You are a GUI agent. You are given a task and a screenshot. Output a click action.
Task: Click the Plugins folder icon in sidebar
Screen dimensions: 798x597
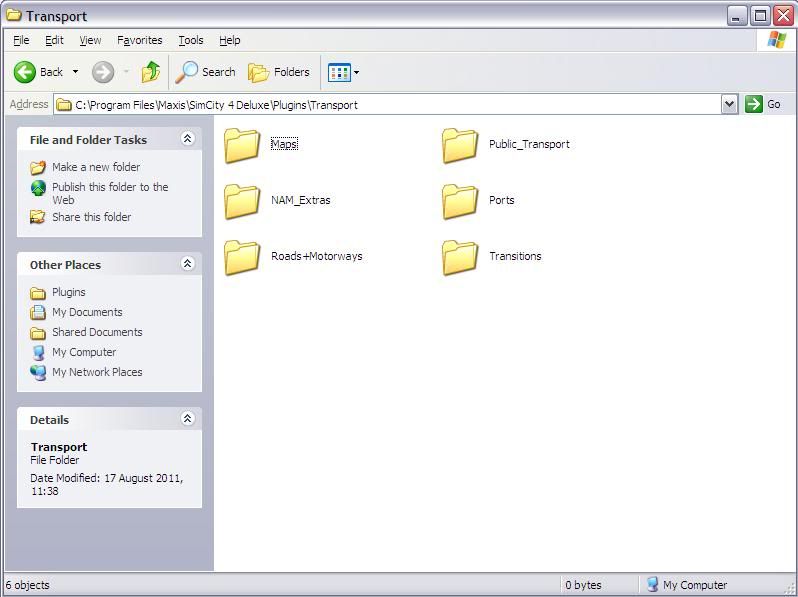point(38,293)
